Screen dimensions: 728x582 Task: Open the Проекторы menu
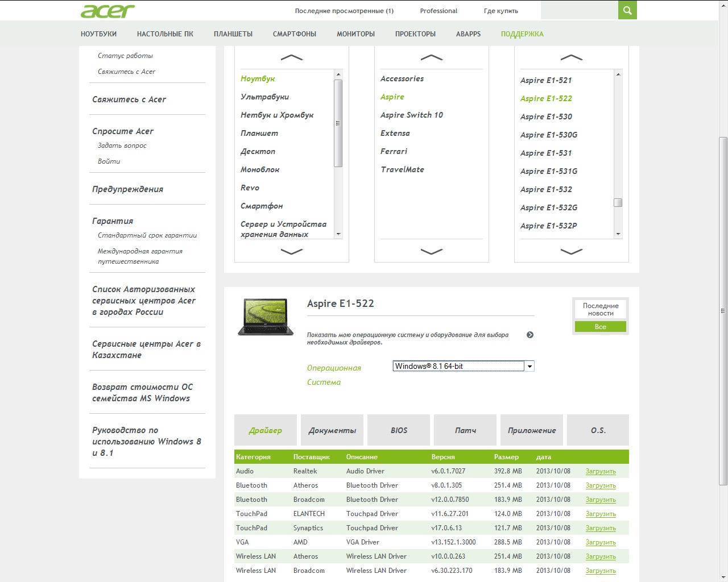pos(415,34)
